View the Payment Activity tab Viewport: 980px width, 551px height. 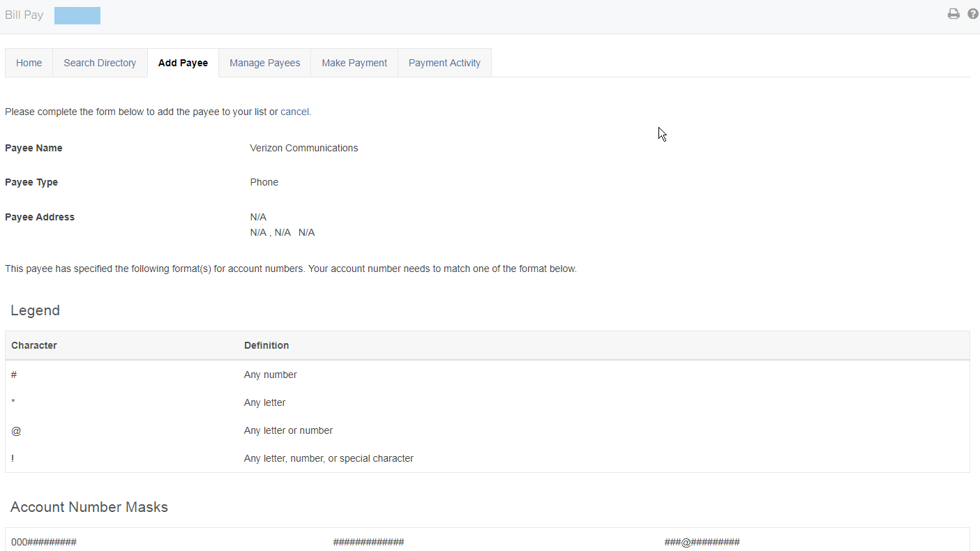(x=444, y=63)
